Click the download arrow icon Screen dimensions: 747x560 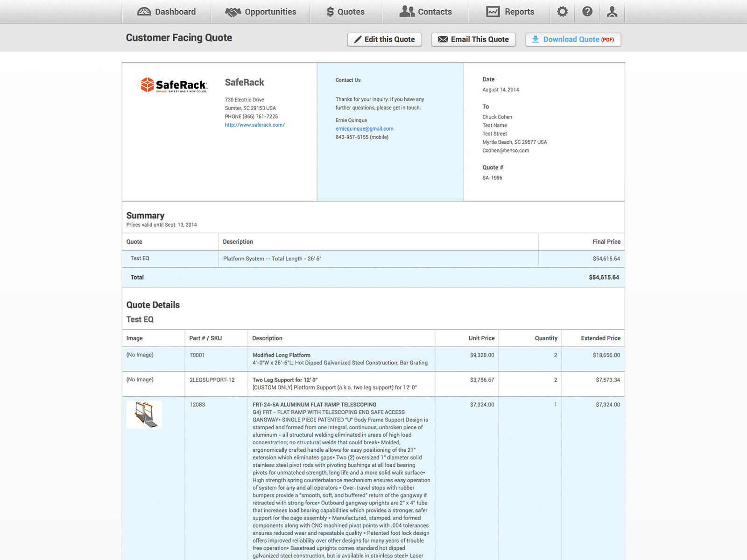pos(536,40)
